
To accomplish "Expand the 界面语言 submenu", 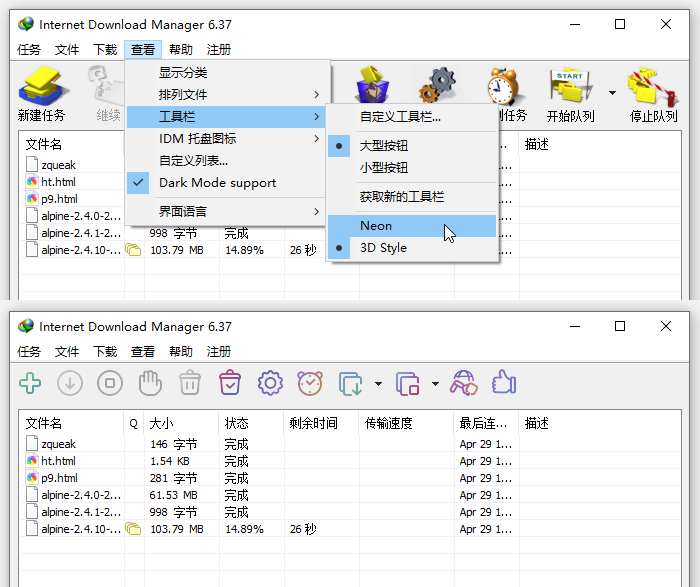I will (225, 212).
